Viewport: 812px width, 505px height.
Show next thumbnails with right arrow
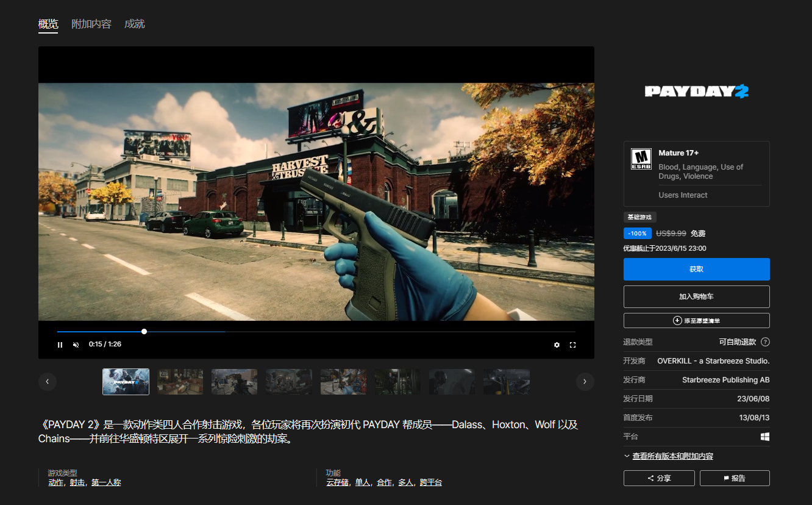585,382
